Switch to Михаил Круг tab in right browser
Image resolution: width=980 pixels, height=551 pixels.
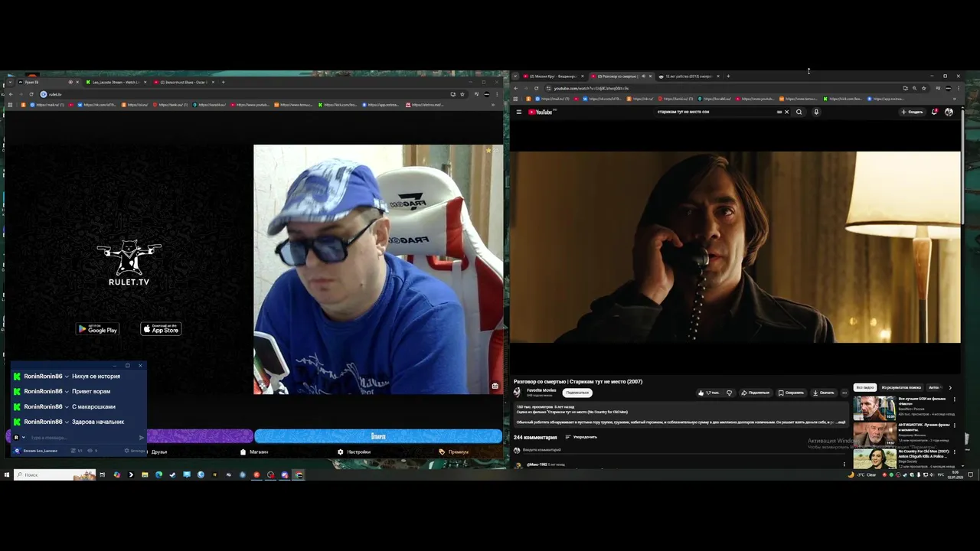click(554, 77)
